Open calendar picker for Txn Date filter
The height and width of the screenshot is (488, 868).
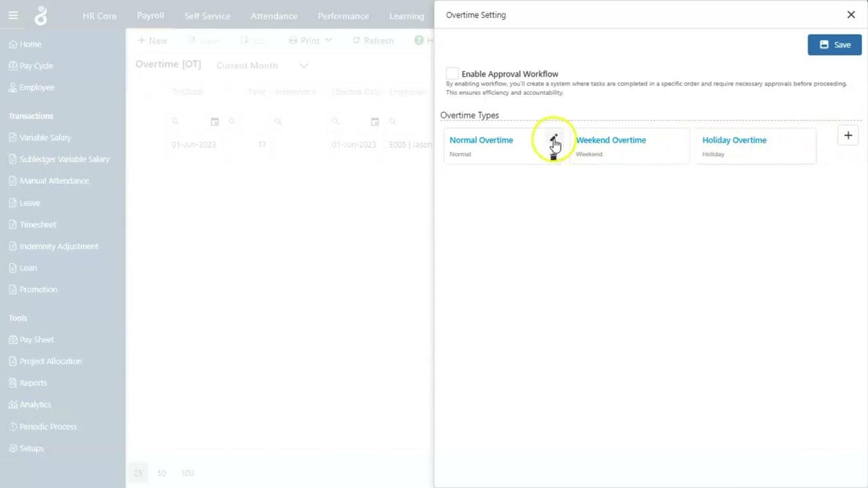[214, 121]
